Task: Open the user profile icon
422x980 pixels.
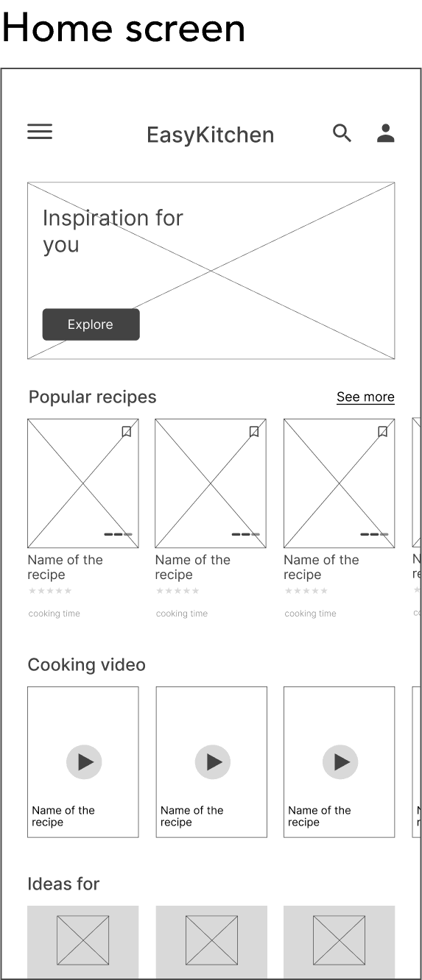Action: [385, 133]
